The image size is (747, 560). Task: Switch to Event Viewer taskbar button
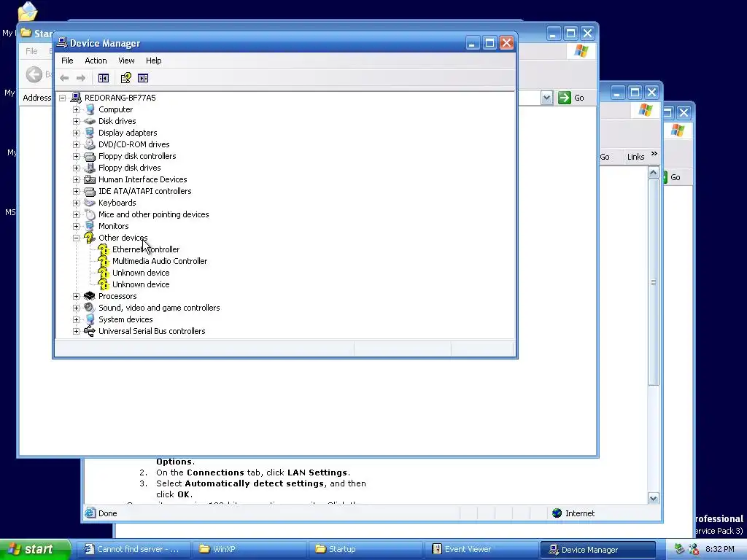(x=481, y=549)
